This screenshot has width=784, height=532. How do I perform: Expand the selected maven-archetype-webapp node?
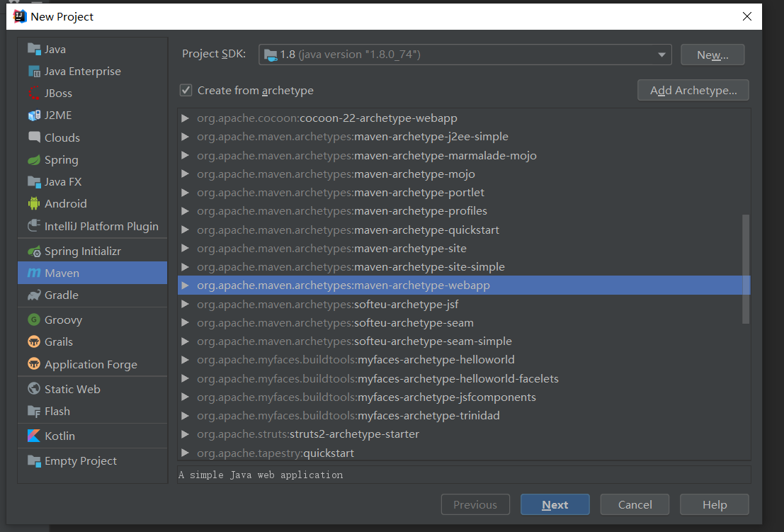click(x=185, y=285)
